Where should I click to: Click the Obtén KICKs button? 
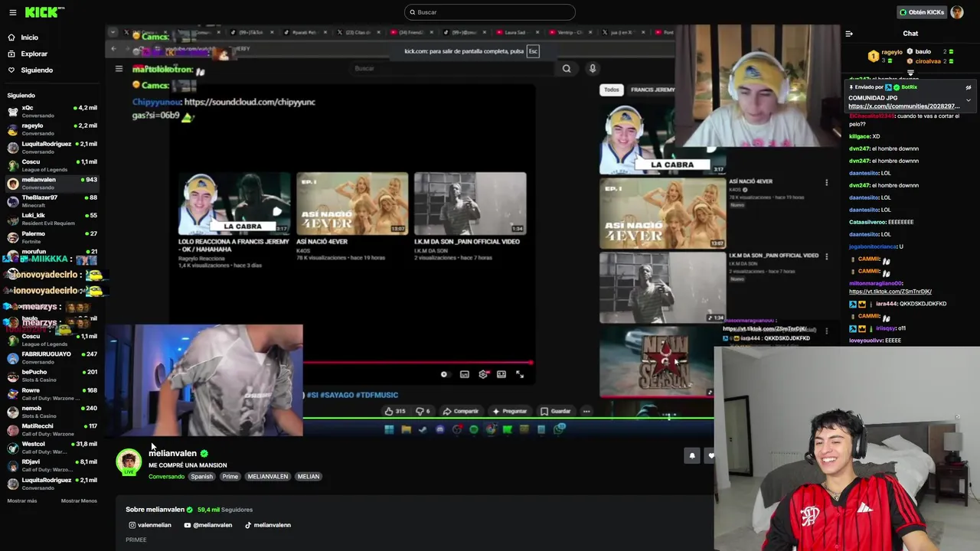pyautogui.click(x=922, y=12)
